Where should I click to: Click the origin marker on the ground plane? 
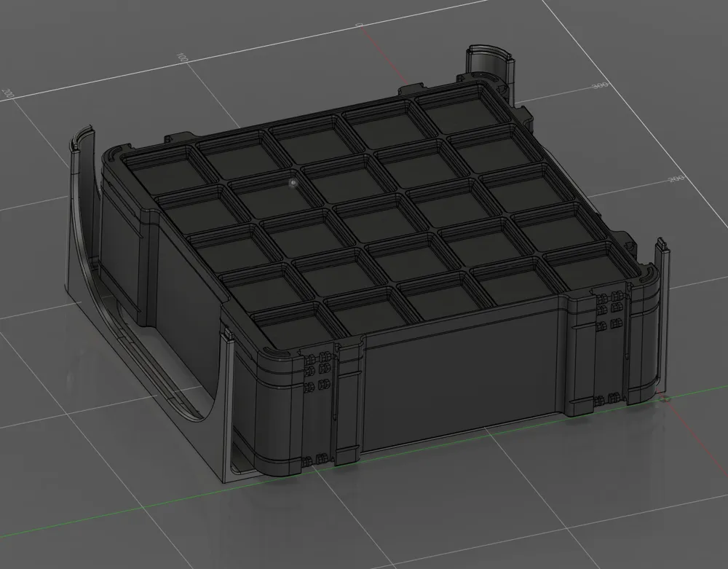click(666, 400)
